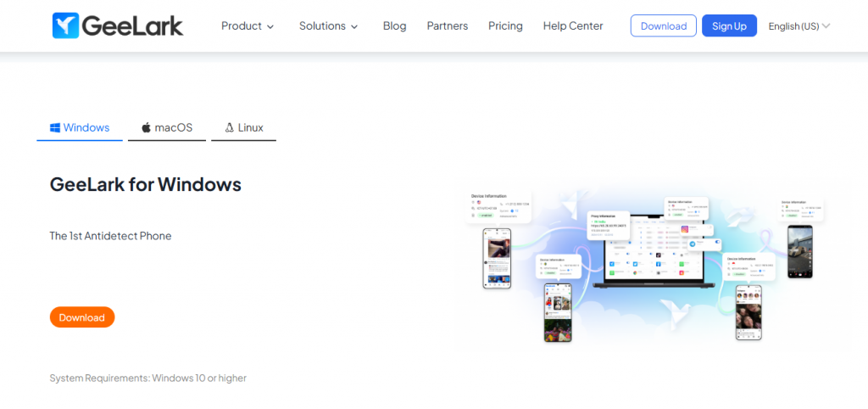Open the Partners page

(x=448, y=26)
